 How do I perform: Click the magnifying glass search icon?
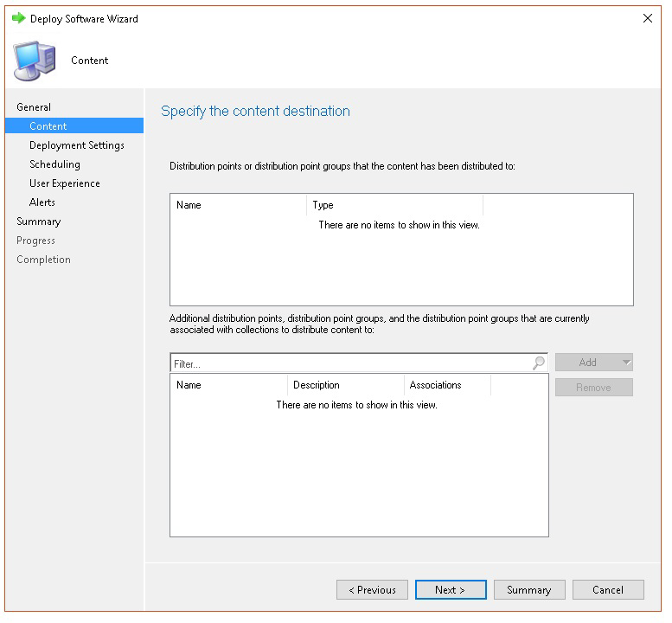pyautogui.click(x=539, y=363)
